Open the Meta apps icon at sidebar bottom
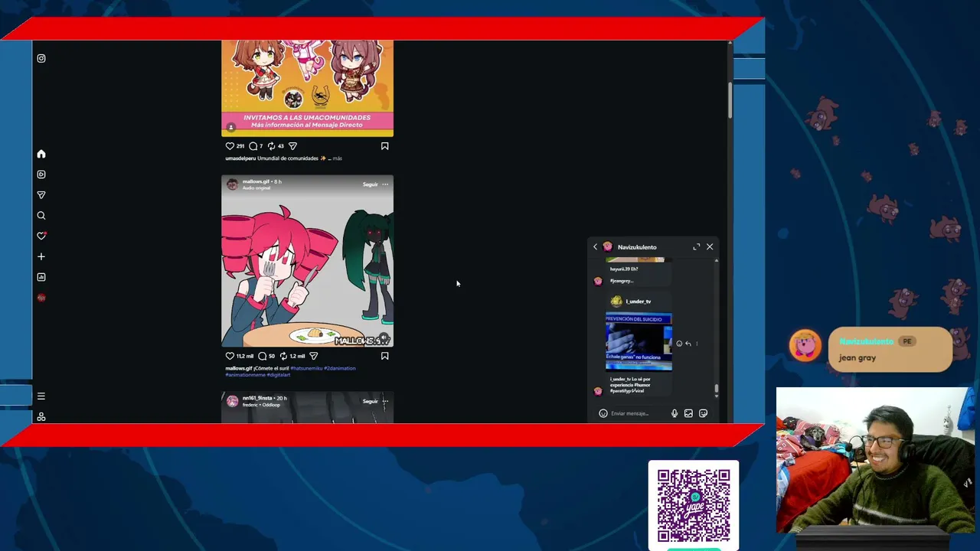Viewport: 980px width, 551px height. [41, 416]
